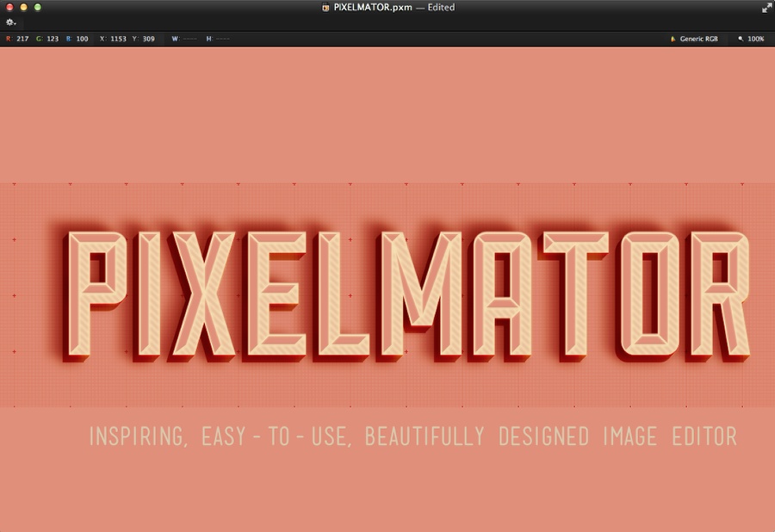
Task: Click the PIXELMATOR.pxm title text
Action: (x=373, y=8)
